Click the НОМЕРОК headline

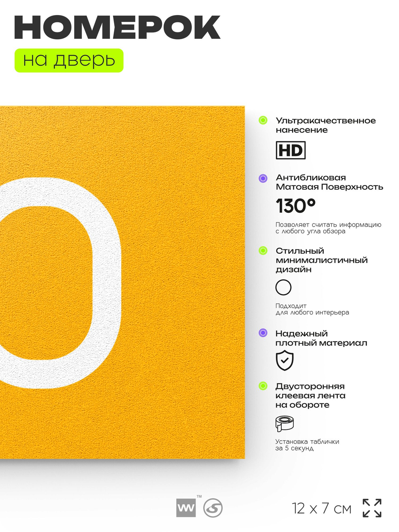click(117, 28)
